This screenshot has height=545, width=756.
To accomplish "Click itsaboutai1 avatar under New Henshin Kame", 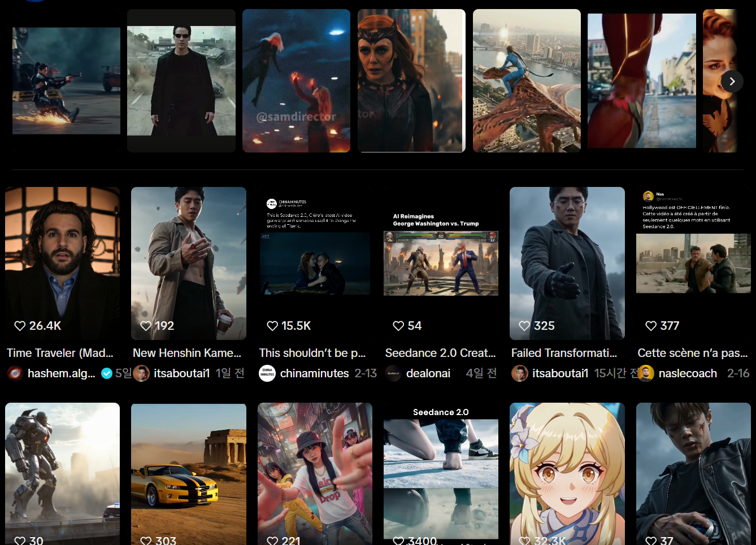I will [141, 373].
